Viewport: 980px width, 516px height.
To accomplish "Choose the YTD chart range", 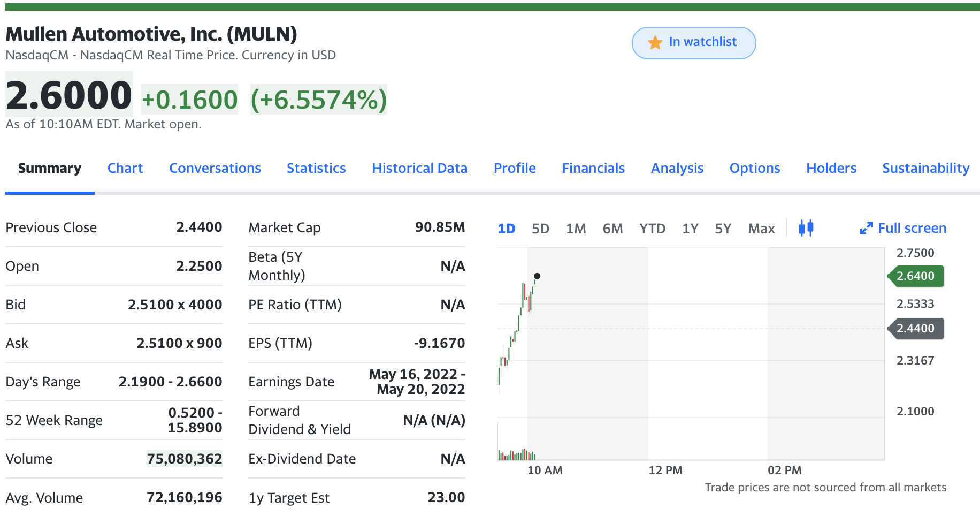I will pyautogui.click(x=652, y=229).
